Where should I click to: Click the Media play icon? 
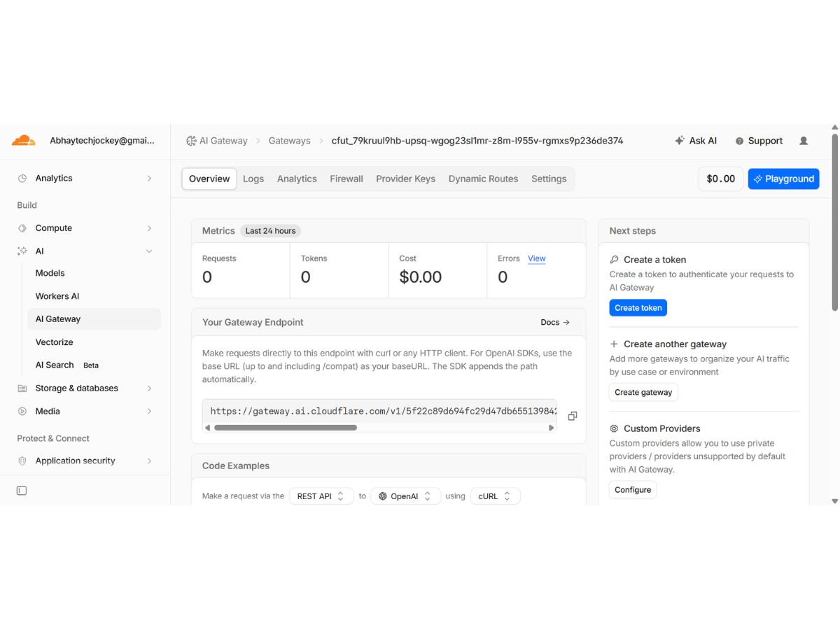22,412
